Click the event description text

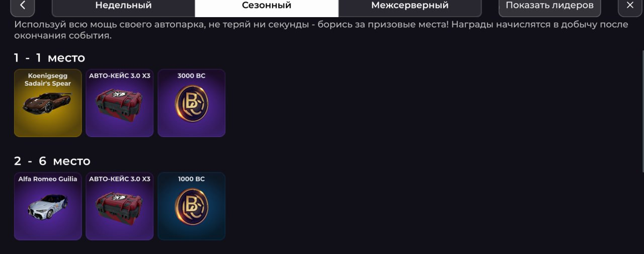click(321, 30)
